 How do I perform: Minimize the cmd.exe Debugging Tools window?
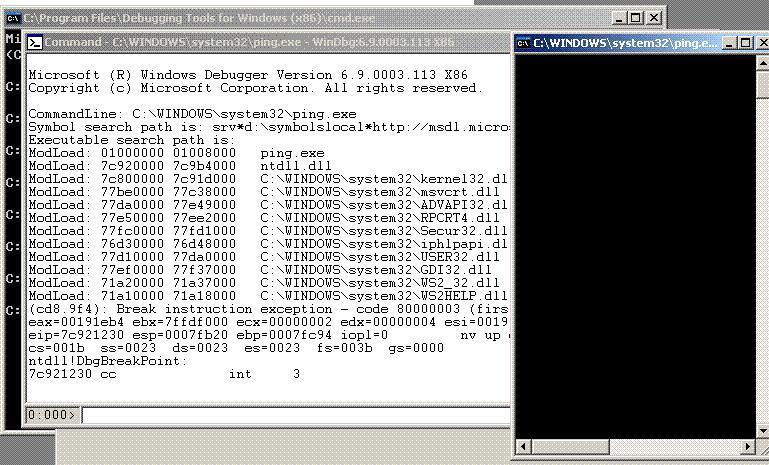(620, 18)
